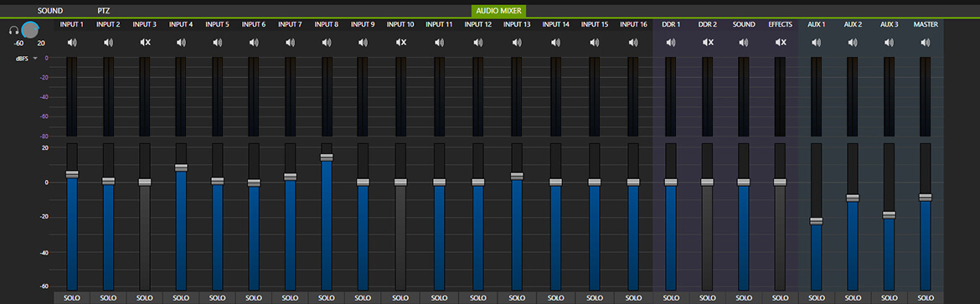Click the AUX 3 fader handle
The width and height of the screenshot is (980, 304).
click(889, 214)
